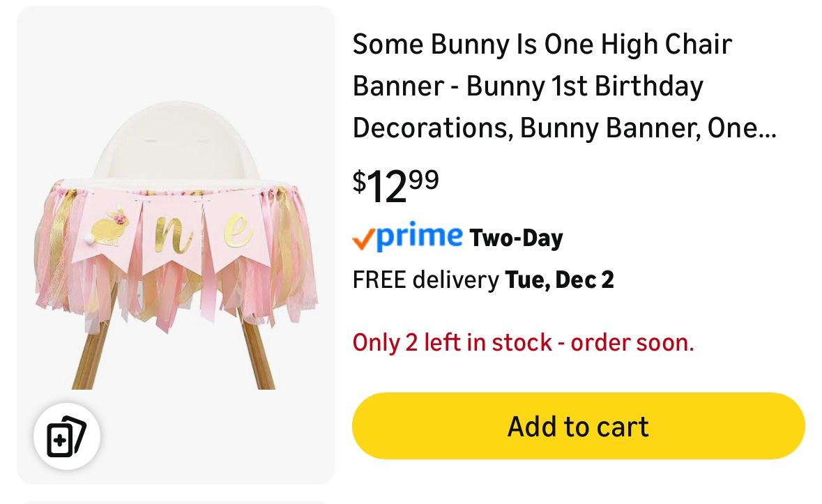Click the Only 2 left in stock warning
The height and width of the screenshot is (504, 822).
tap(523, 342)
